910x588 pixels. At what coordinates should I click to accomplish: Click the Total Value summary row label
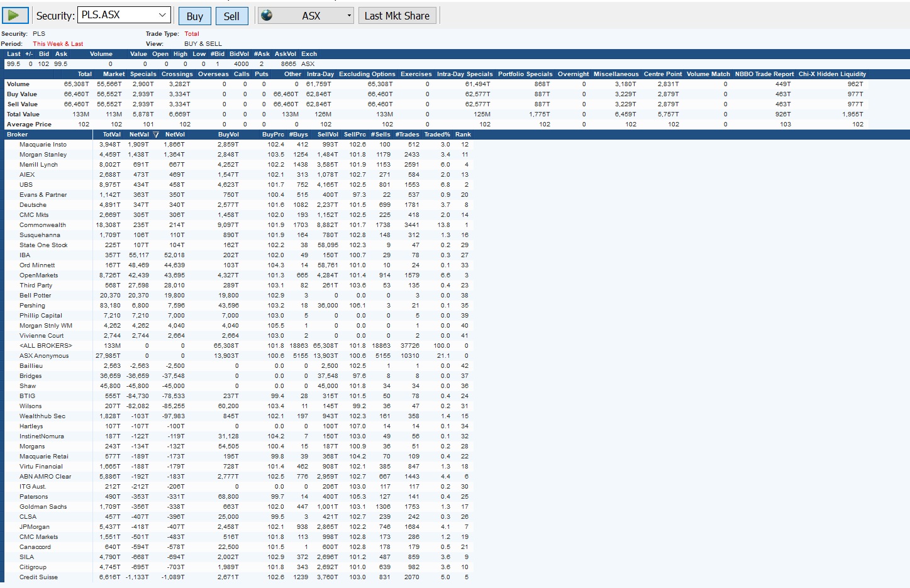click(23, 114)
